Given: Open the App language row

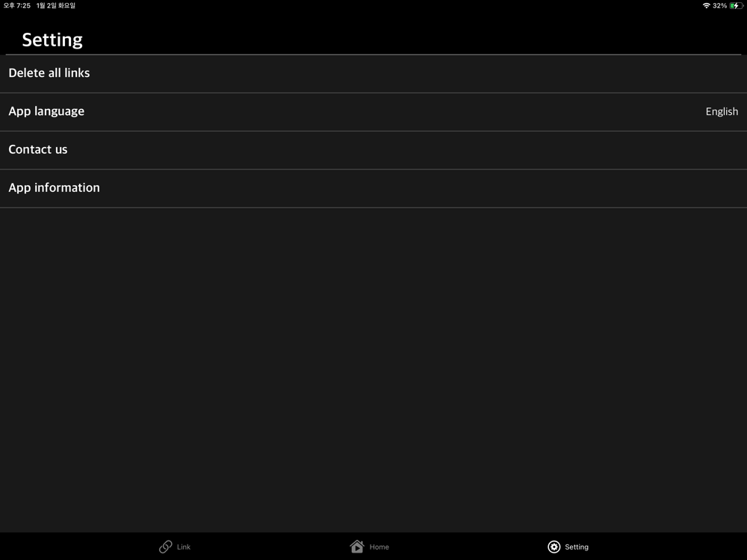Looking at the screenshot, I should tap(373, 112).
